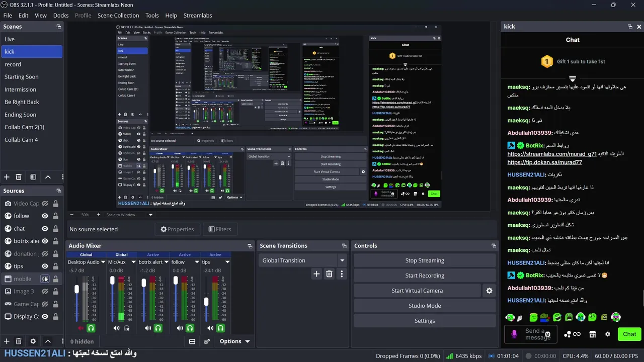This screenshot has height=362, width=644.
Task: Expand Global Transition combo box
Action: (x=303, y=260)
